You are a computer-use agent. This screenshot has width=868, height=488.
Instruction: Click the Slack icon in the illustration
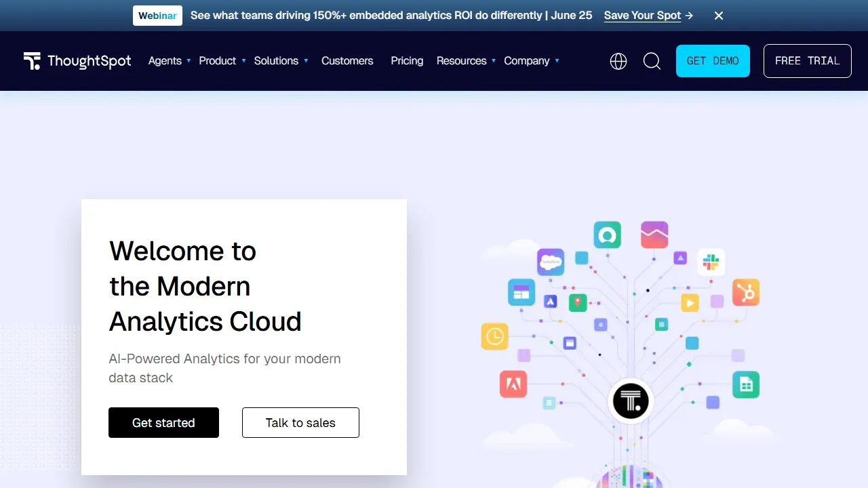click(711, 262)
